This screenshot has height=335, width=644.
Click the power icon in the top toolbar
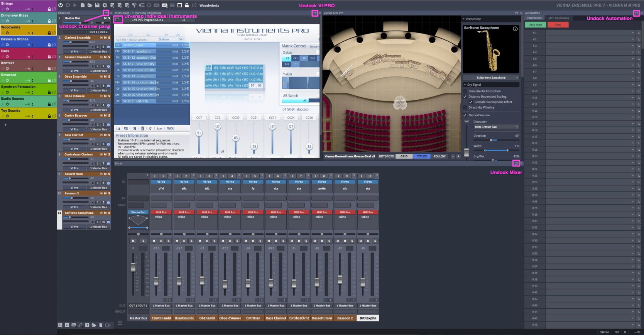coord(61,5)
